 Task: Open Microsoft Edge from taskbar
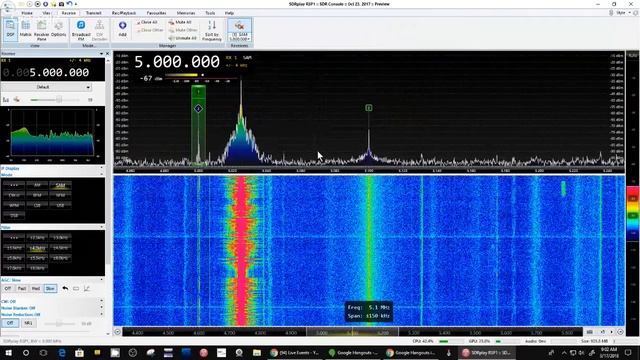pos(62,353)
